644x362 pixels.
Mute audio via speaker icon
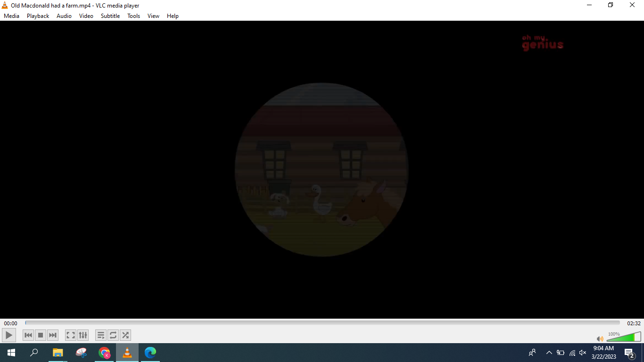pyautogui.click(x=600, y=338)
